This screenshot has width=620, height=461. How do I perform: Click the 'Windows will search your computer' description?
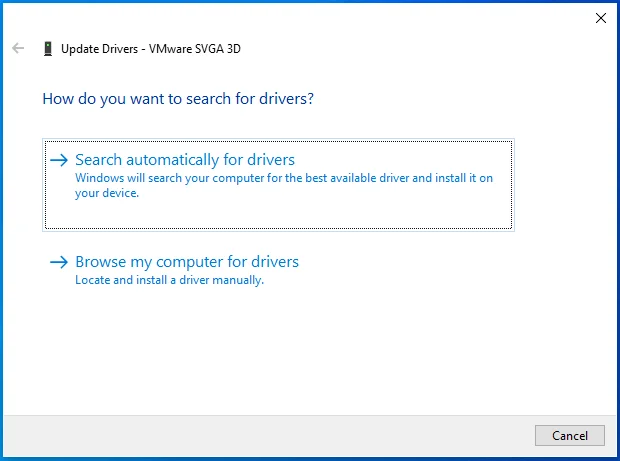point(284,185)
